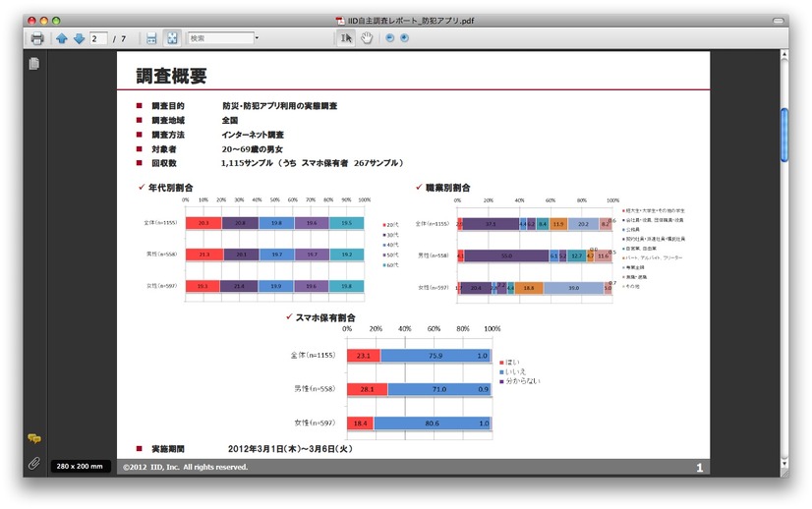
Task: Click the 対象者 bullet label
Action: pos(163,149)
